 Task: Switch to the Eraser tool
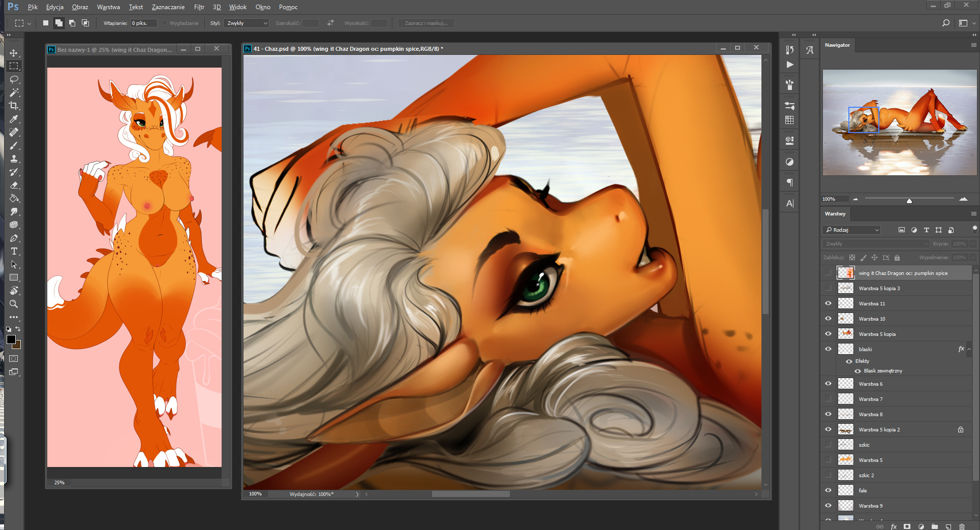click(14, 185)
